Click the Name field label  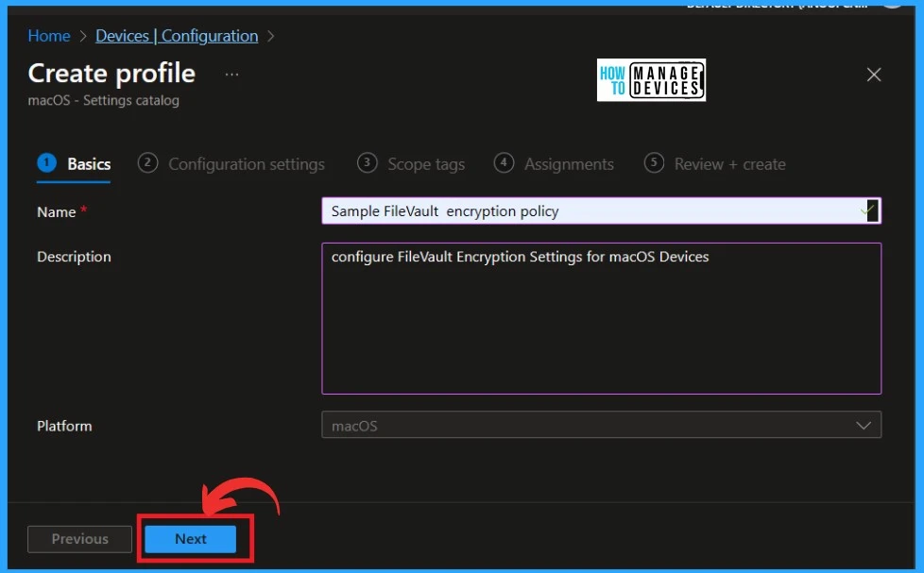[57, 212]
